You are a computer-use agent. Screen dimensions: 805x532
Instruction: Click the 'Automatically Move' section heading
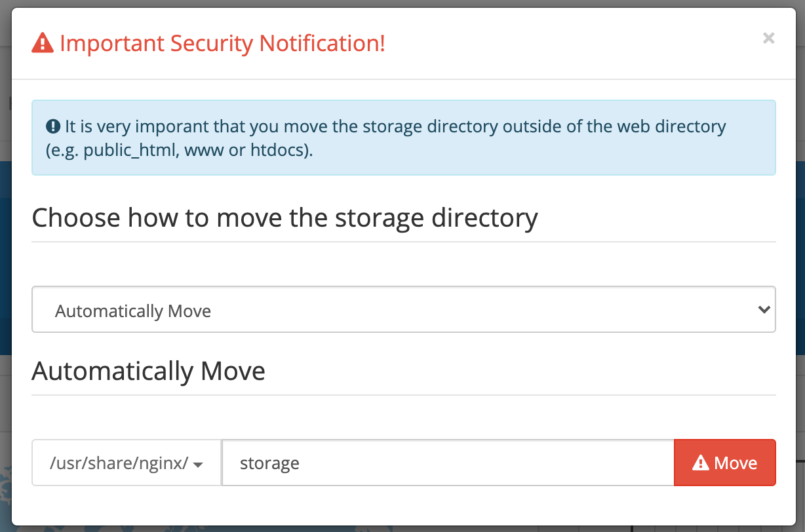pos(148,371)
